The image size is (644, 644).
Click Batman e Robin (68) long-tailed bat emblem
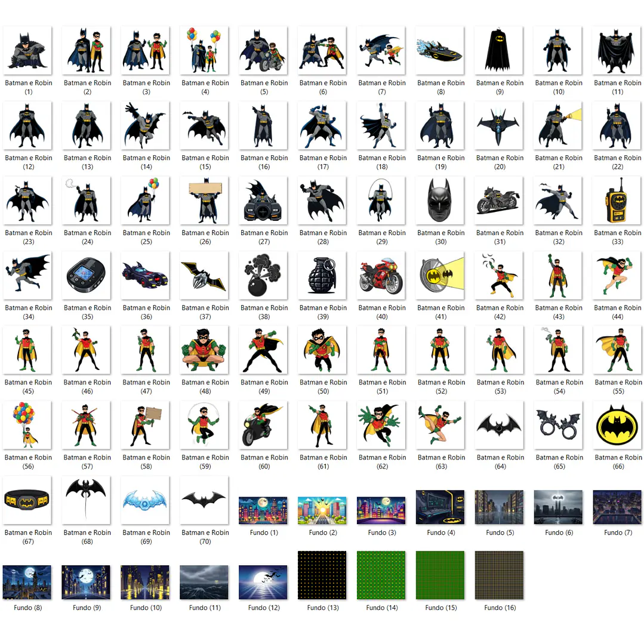[87, 500]
